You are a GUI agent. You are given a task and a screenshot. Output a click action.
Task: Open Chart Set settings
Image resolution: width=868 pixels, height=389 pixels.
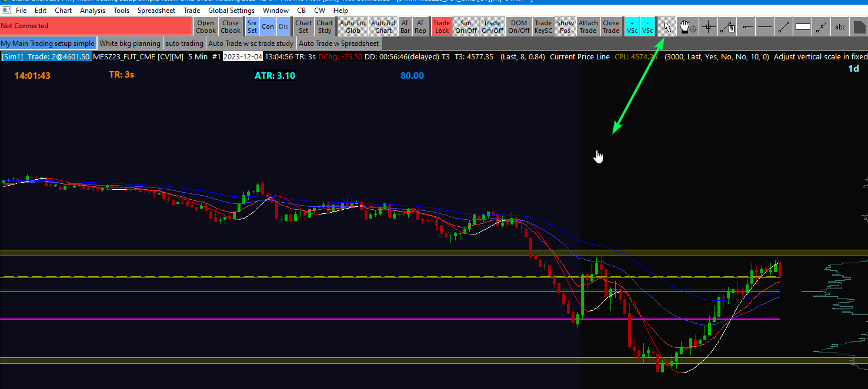[x=303, y=26]
